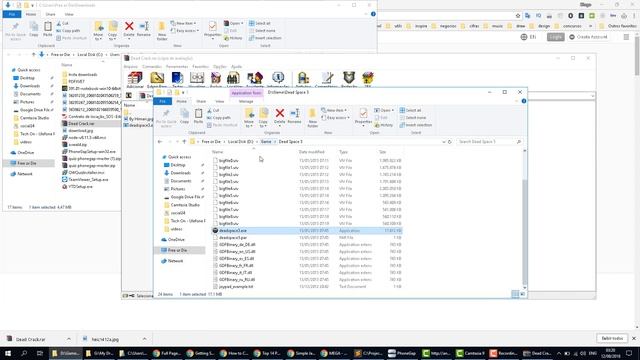Screen dimensions: 640x360
Task: Open the Windows Start button on taskbar
Action: [x=7, y=353]
